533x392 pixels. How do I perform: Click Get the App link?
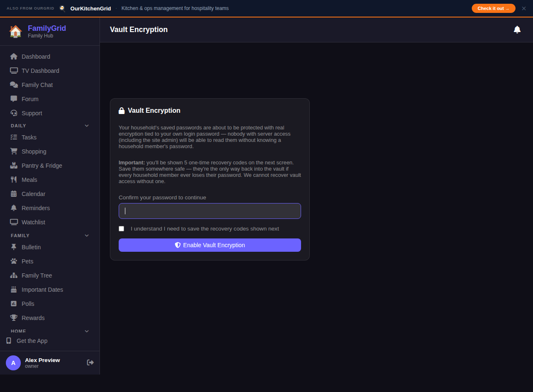32,341
